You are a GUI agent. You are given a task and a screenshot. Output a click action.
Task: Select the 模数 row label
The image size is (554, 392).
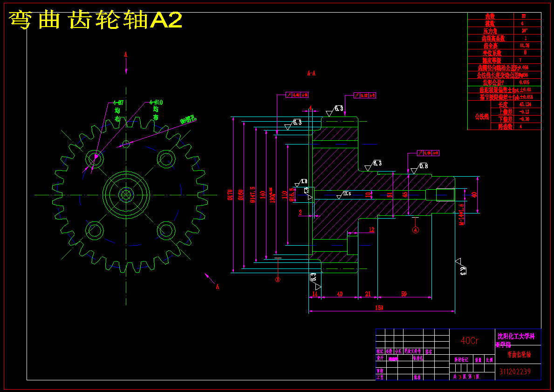tap(490, 23)
